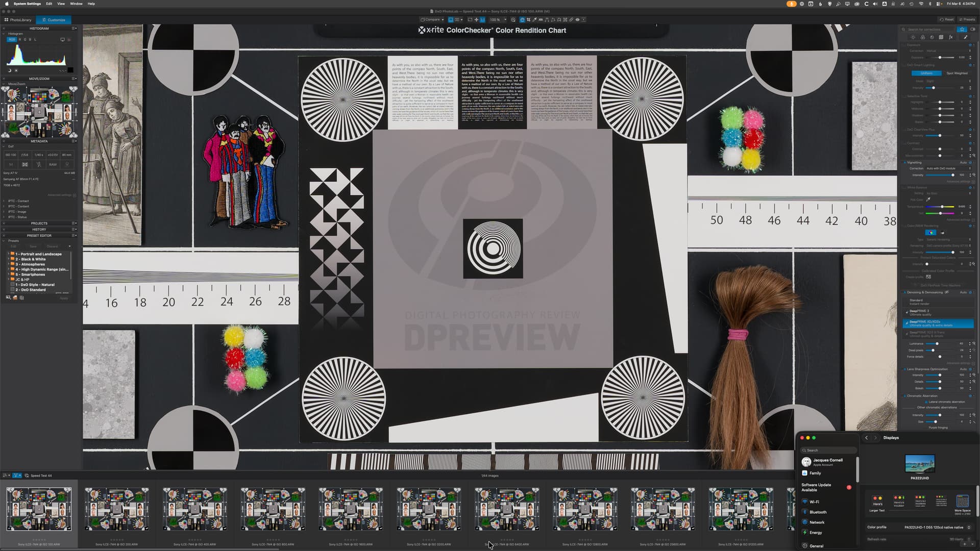Screen dimensions: 980x551
Task: Click the Reset button
Action: (x=947, y=19)
